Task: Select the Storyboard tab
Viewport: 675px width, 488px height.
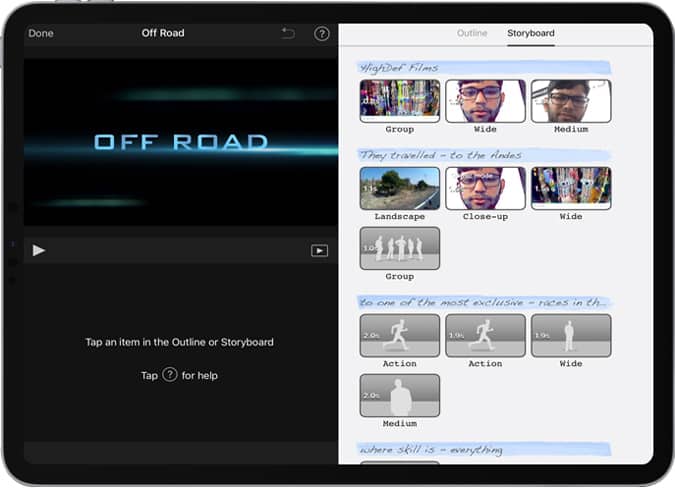Action: (x=530, y=34)
